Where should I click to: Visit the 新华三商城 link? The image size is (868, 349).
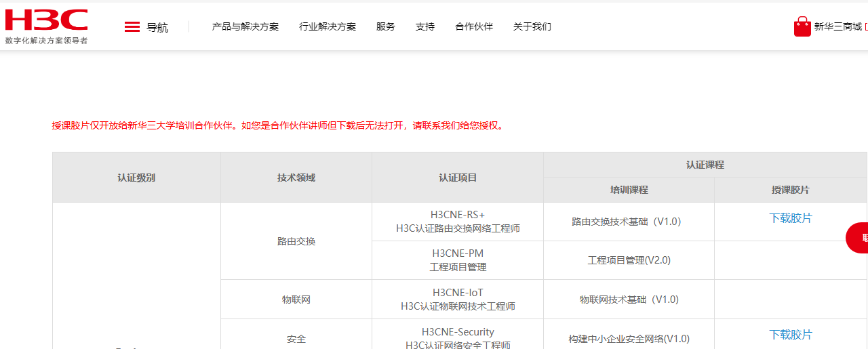coord(838,27)
